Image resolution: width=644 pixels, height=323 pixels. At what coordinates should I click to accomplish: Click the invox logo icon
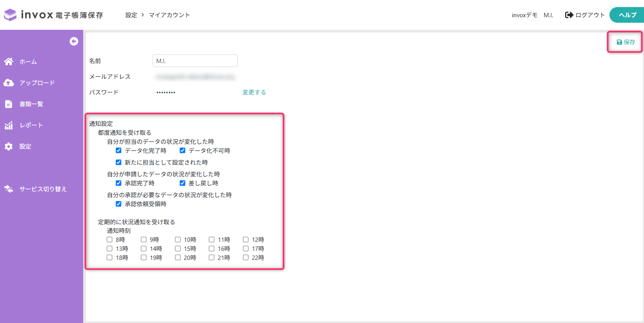[x=10, y=15]
